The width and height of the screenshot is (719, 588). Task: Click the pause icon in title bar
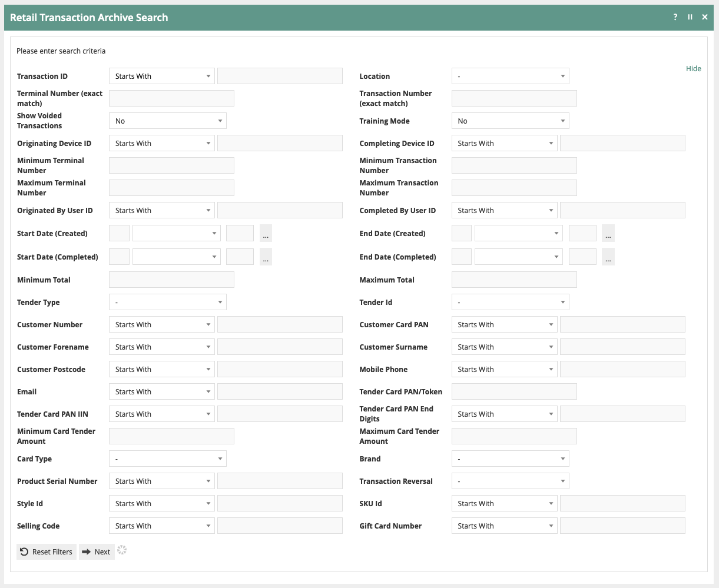pyautogui.click(x=690, y=17)
